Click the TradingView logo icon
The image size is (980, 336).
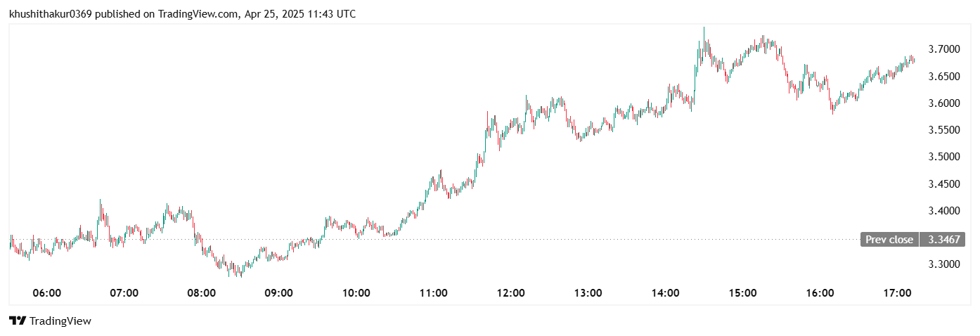[18, 321]
